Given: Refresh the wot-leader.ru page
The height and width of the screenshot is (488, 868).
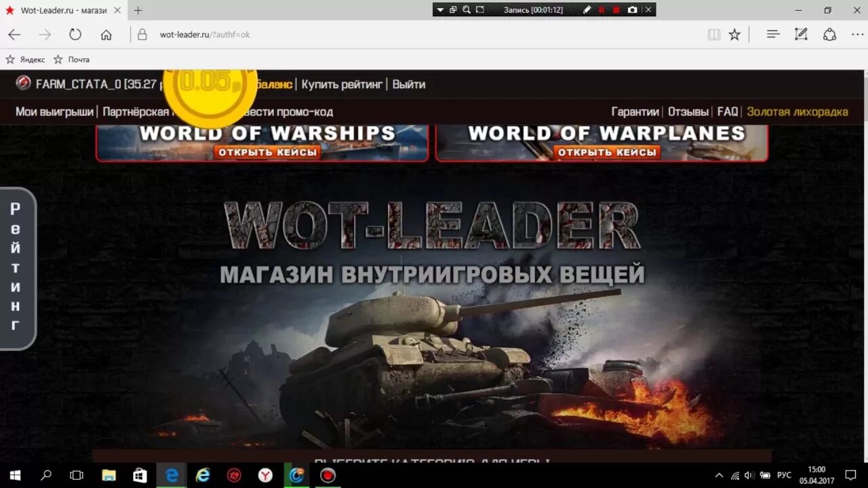Looking at the screenshot, I should point(75,35).
